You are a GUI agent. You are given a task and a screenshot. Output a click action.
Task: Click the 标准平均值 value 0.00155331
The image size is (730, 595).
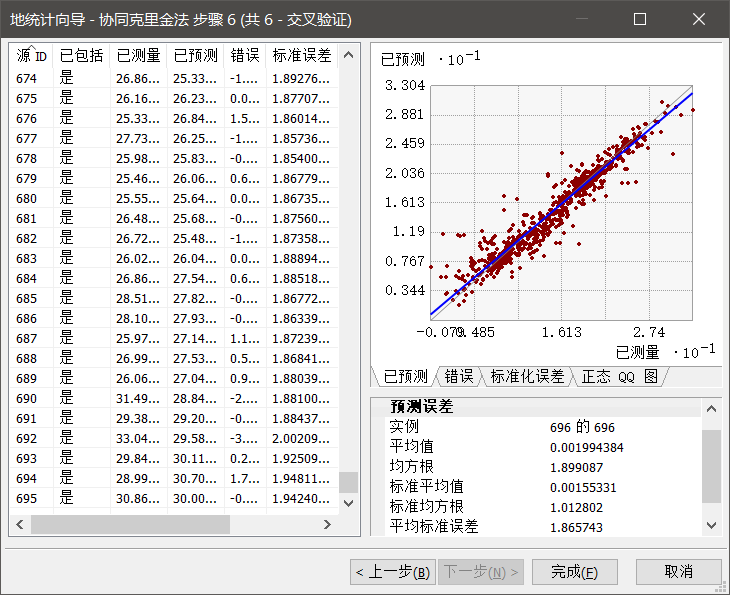click(583, 487)
